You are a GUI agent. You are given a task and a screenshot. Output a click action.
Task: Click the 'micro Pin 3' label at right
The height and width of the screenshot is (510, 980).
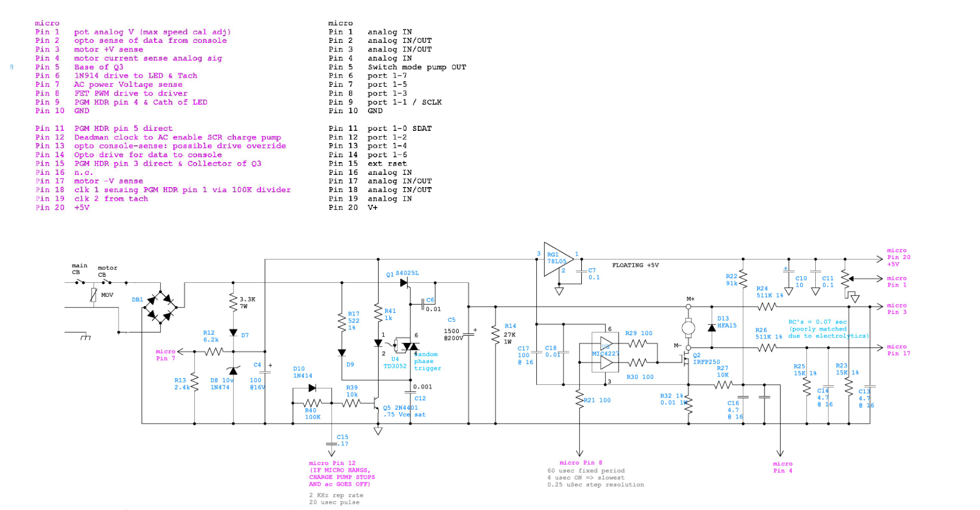click(x=897, y=309)
